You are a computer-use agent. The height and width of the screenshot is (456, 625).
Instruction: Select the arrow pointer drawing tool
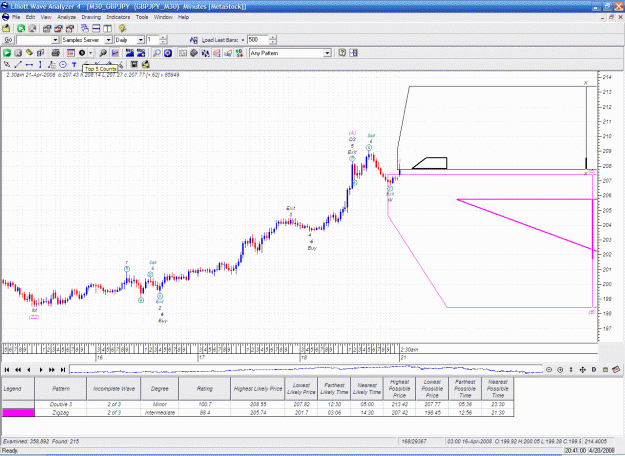click(7, 65)
